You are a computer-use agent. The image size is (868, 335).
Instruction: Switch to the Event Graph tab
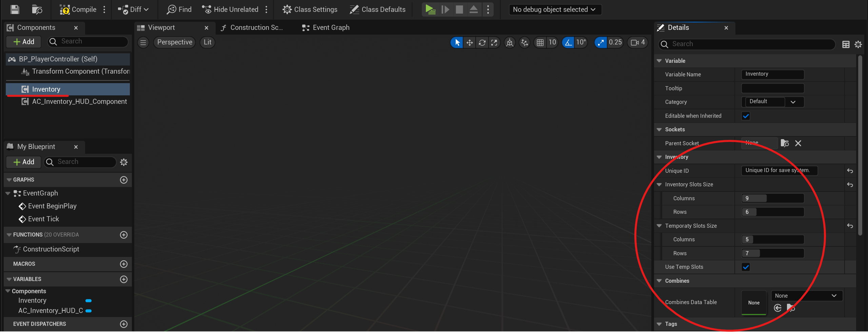pyautogui.click(x=326, y=27)
